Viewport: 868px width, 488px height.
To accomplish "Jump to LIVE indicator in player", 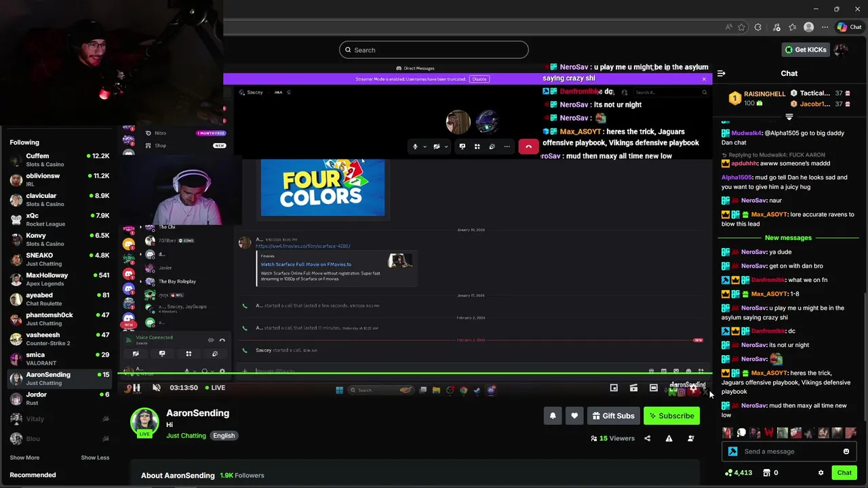I will tap(214, 388).
